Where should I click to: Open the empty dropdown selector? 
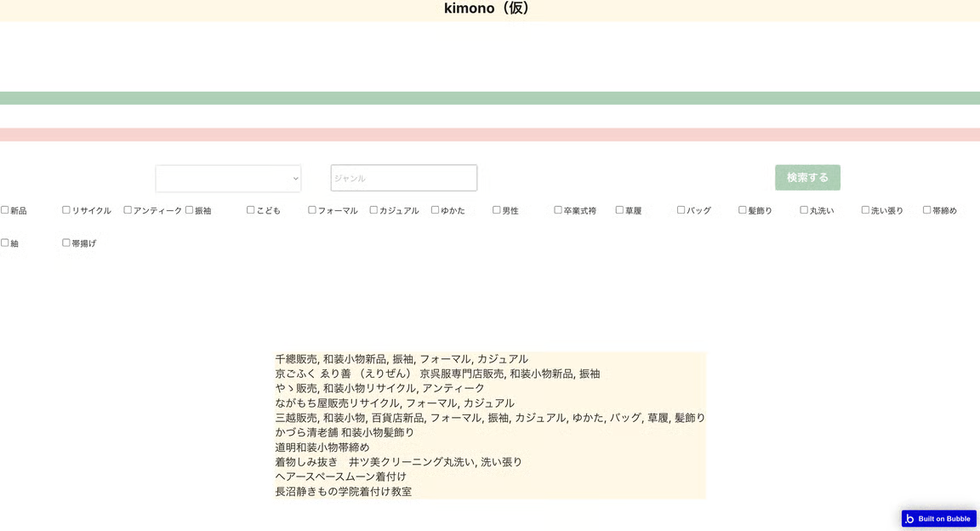point(228,179)
